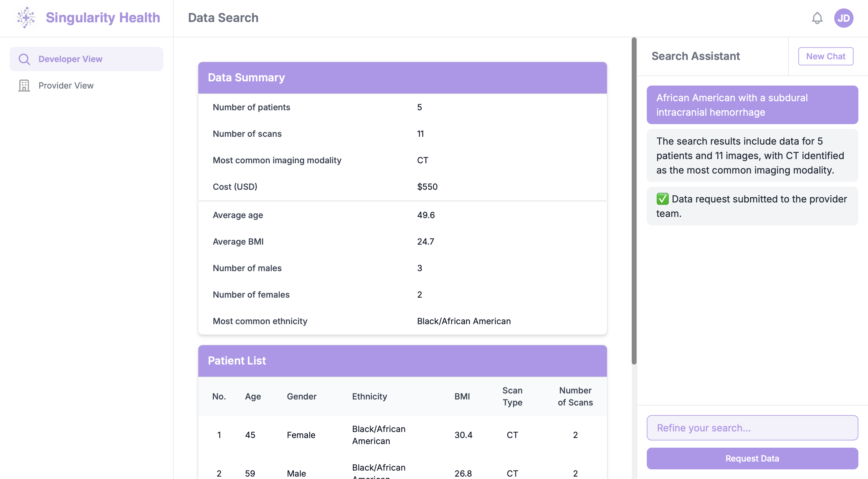Click age 45 in patient row 1
868x479 pixels.
click(250, 435)
